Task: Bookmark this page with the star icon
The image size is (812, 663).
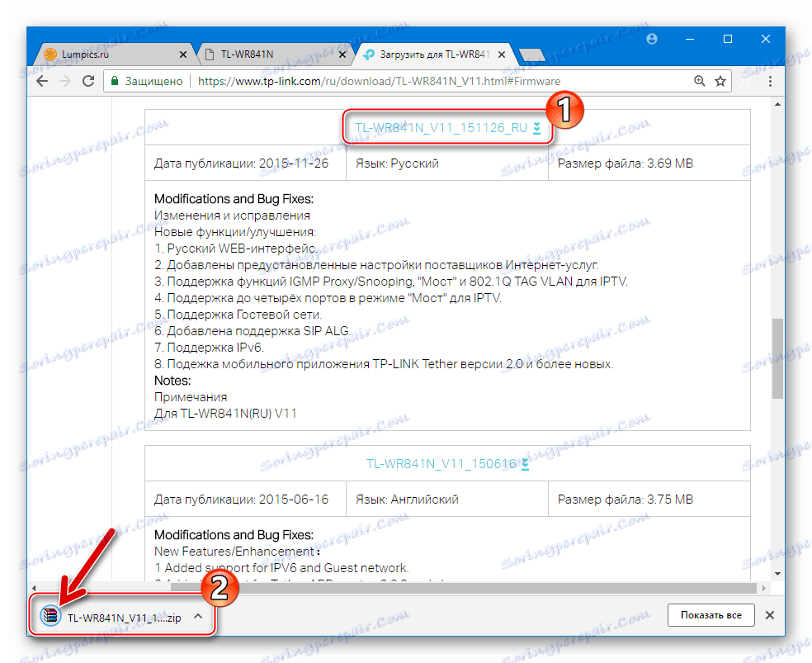Action: [x=720, y=81]
